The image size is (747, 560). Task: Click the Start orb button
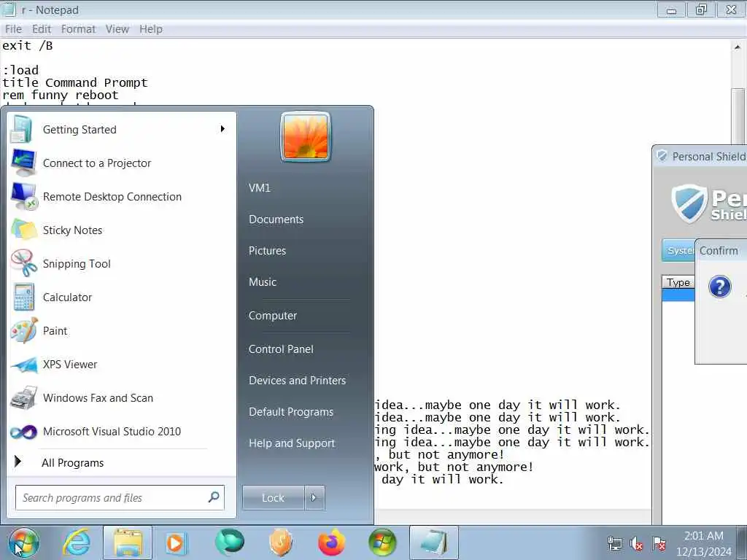(x=23, y=542)
